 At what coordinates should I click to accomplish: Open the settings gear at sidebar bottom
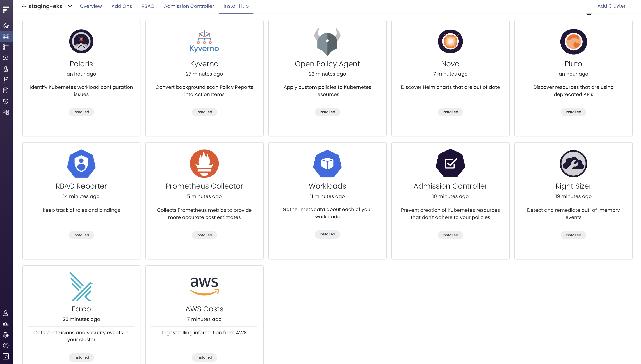pos(6,335)
